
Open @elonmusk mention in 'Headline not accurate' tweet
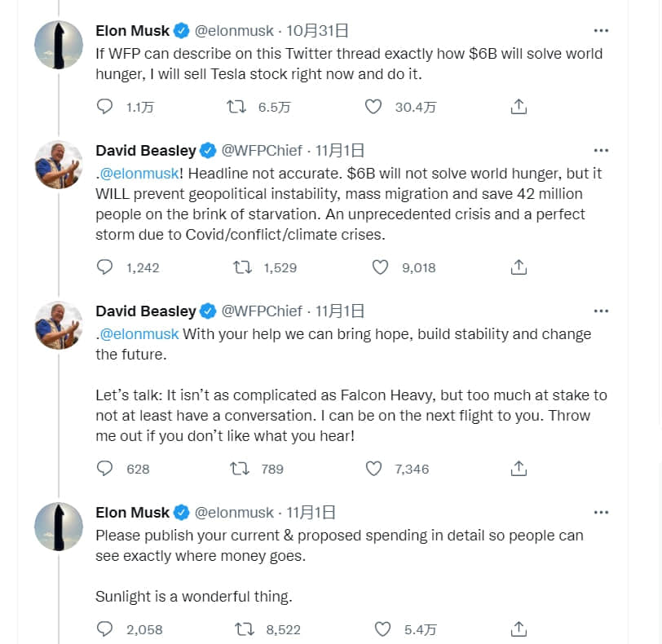tap(139, 174)
